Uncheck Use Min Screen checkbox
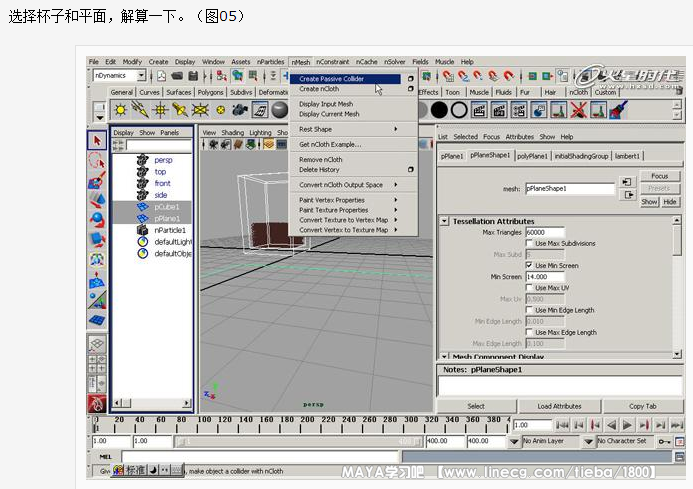 coord(528,265)
